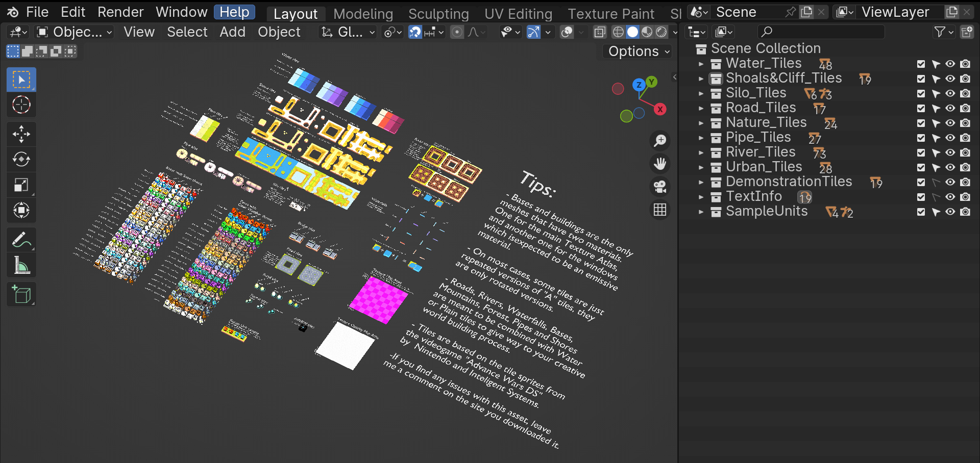Toggle viewport gizmos icon

pos(533,32)
